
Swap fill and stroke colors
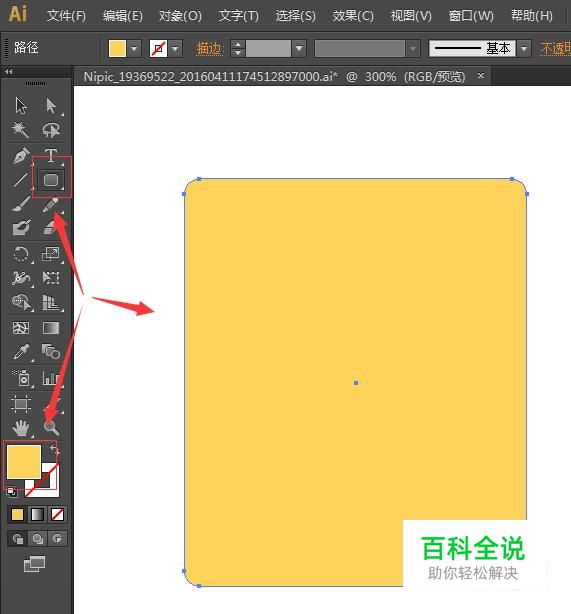(x=54, y=450)
